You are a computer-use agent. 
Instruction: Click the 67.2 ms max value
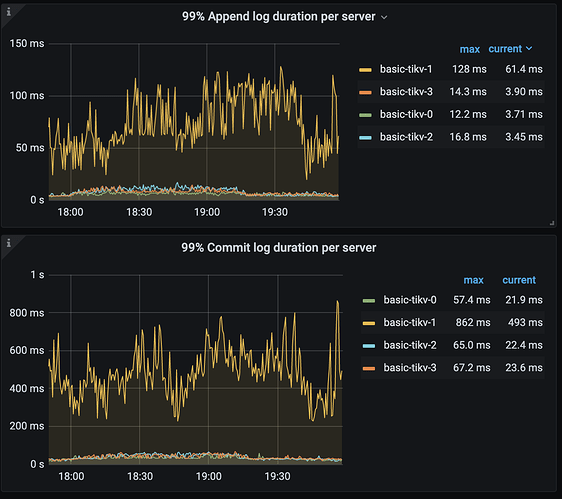click(471, 367)
